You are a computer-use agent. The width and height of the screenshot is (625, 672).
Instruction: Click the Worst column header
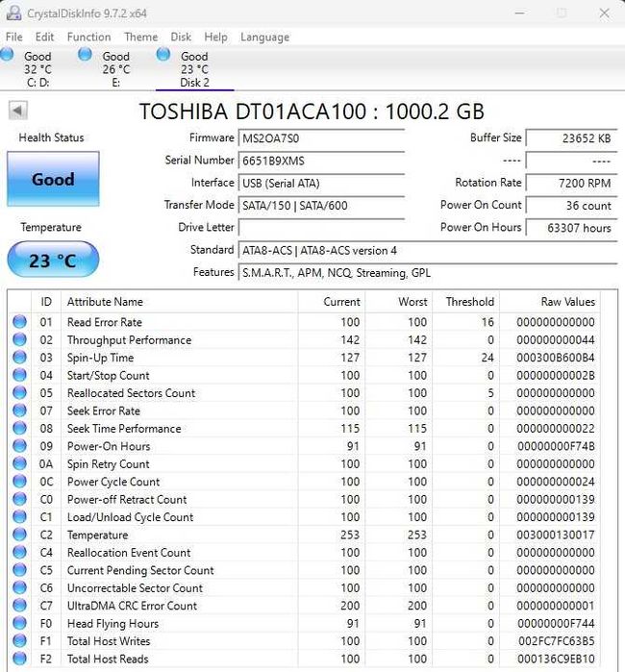click(399, 302)
